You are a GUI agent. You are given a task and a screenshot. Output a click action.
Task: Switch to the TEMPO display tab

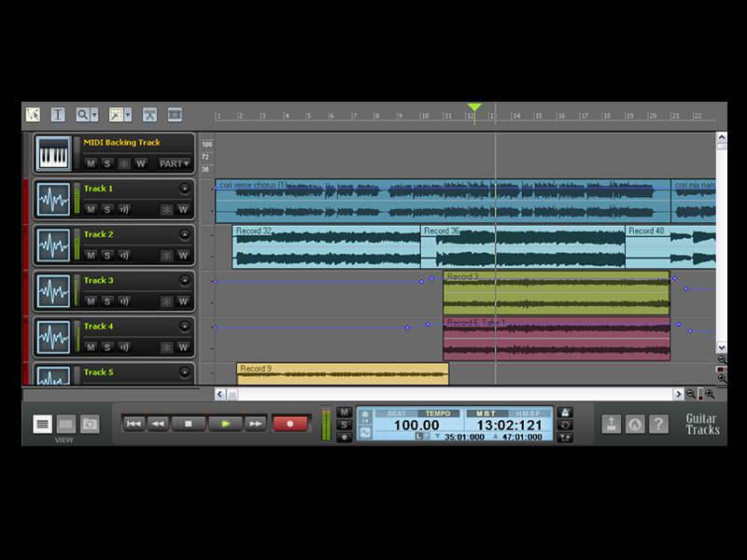[x=437, y=413]
